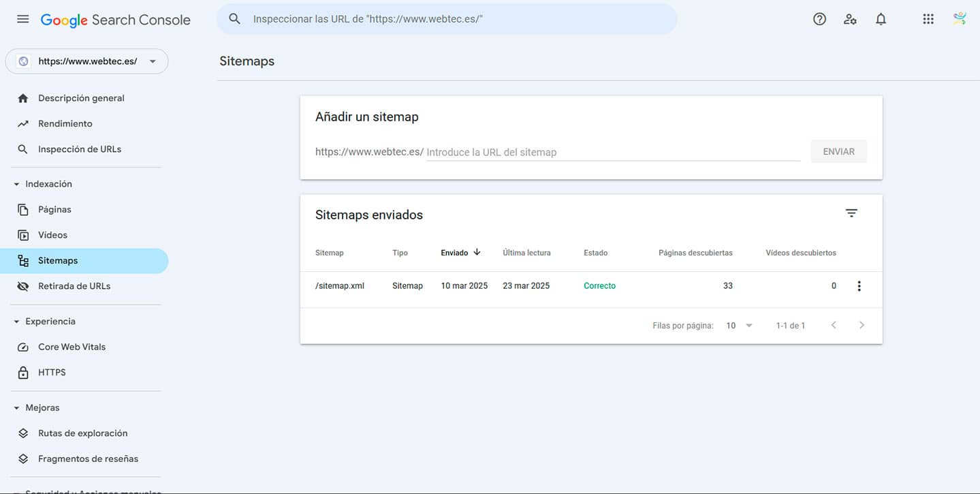Click the trend line icon for Rendimiento
Screen dimensions: 980x494
pos(23,124)
